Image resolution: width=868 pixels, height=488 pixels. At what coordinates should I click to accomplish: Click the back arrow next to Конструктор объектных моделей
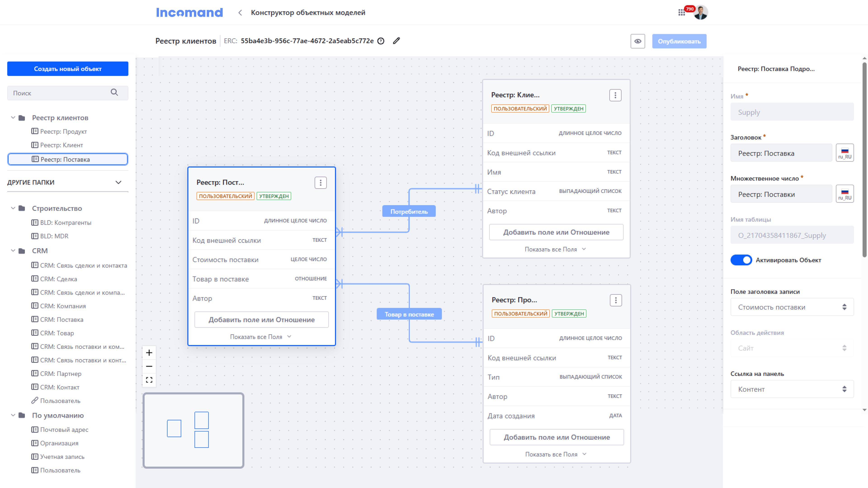click(x=240, y=12)
